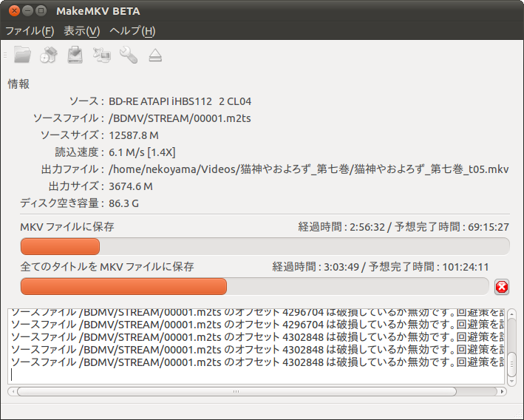The height and width of the screenshot is (420, 524).
Task: Minimize the MakeMKV BETA window
Action: (27, 10)
